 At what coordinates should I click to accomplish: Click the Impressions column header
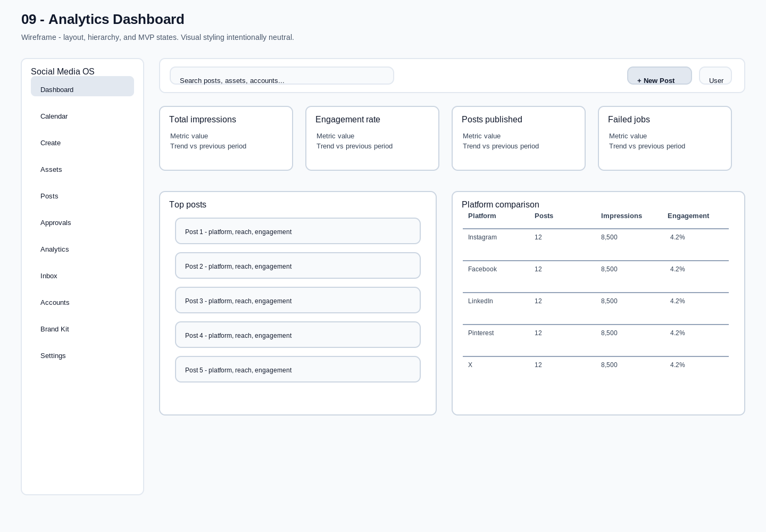point(621,216)
